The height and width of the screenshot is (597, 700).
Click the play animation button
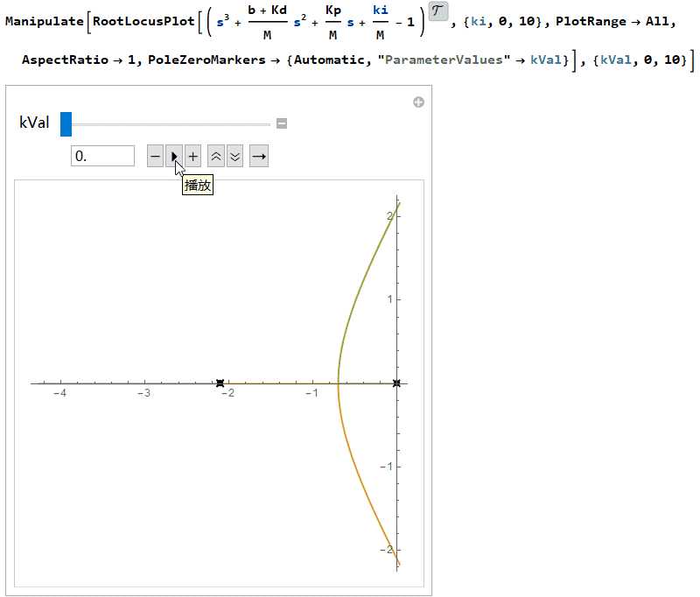point(174,157)
